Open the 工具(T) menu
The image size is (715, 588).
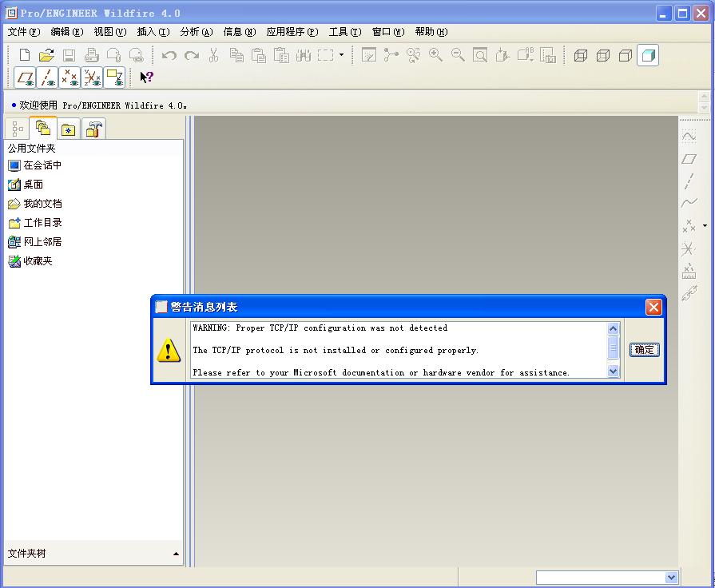click(345, 32)
